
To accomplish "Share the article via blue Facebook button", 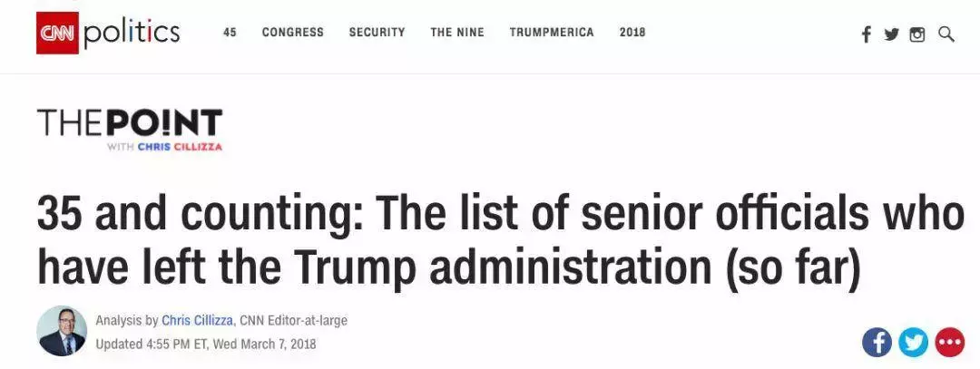I will [877, 342].
